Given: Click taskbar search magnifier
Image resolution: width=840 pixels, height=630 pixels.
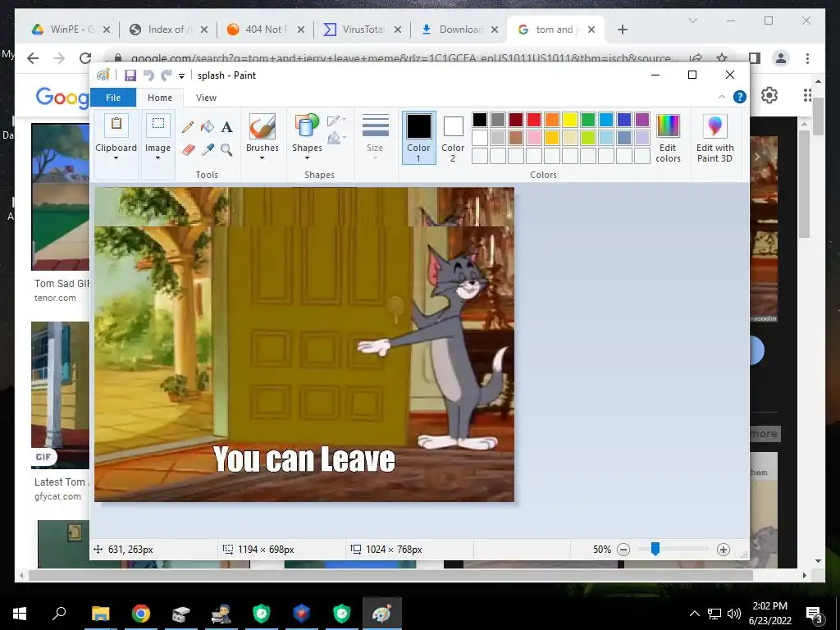Looking at the screenshot, I should 59,613.
